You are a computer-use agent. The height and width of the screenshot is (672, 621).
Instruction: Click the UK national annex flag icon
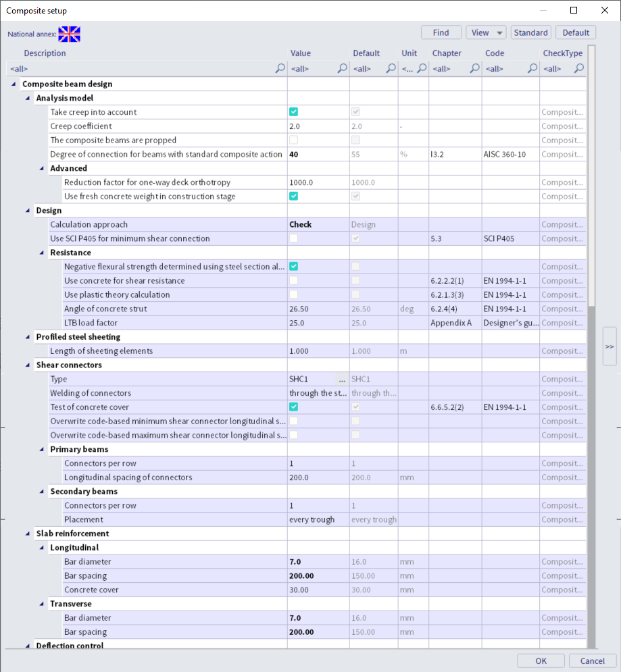click(69, 34)
